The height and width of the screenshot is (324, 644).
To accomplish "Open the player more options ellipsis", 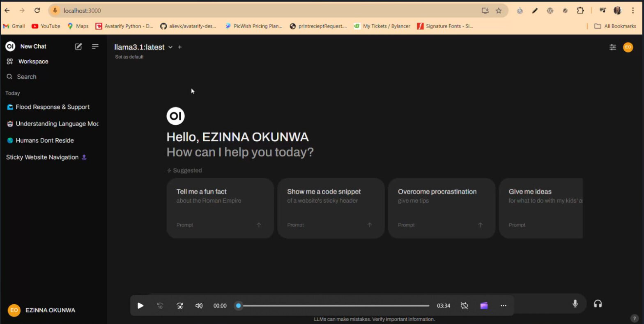I will click(504, 306).
